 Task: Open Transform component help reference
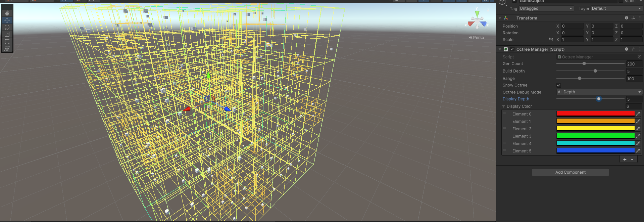tap(626, 18)
